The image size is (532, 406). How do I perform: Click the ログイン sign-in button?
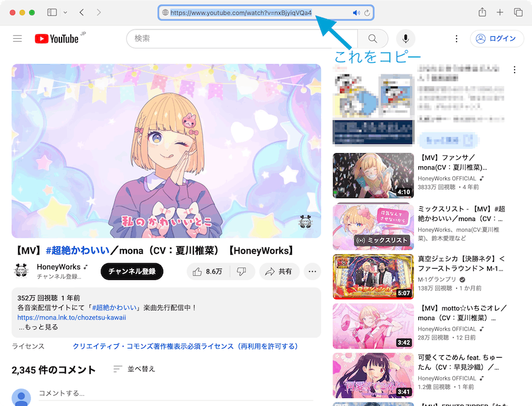point(497,39)
